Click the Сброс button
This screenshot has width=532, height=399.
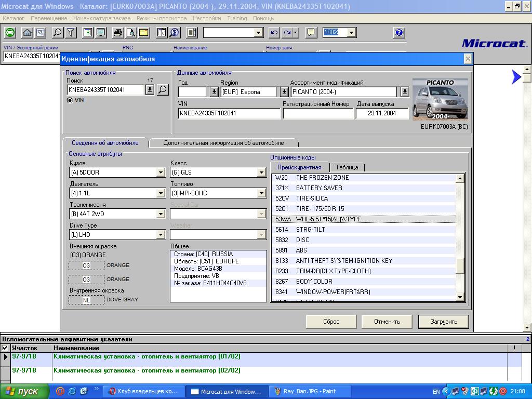(x=331, y=322)
